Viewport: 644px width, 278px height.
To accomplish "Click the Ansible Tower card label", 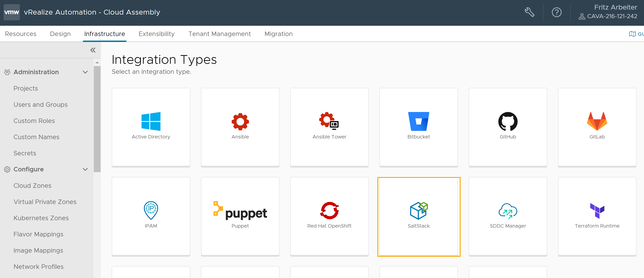I will click(330, 137).
